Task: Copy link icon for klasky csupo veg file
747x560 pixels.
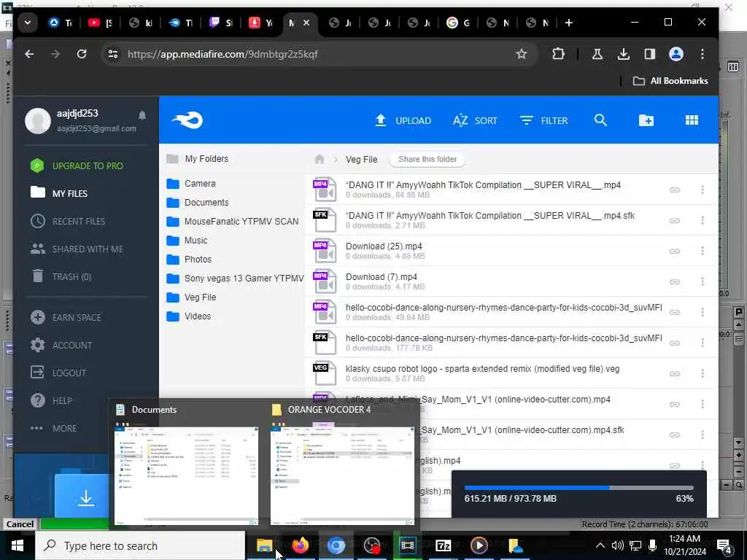Action: (675, 373)
